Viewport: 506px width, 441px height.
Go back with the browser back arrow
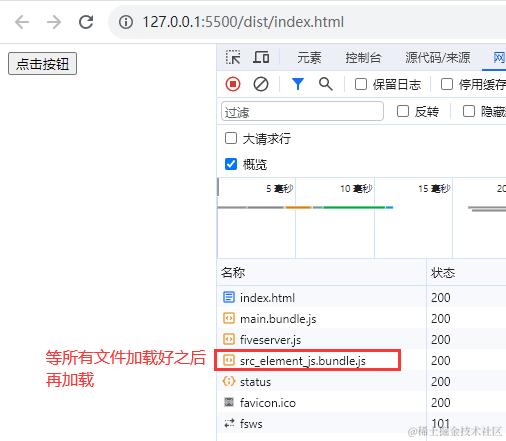22,22
